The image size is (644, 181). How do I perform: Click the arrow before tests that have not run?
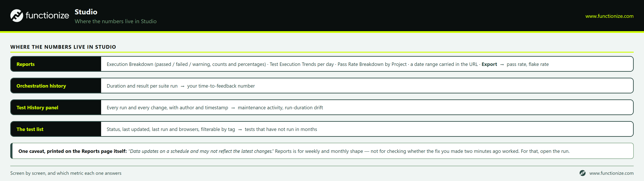click(x=240, y=129)
